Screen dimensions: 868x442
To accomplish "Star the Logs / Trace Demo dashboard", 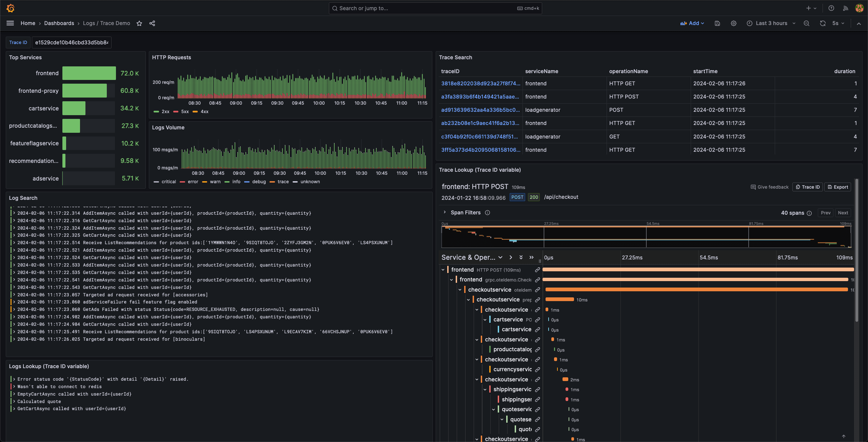I will [x=139, y=23].
